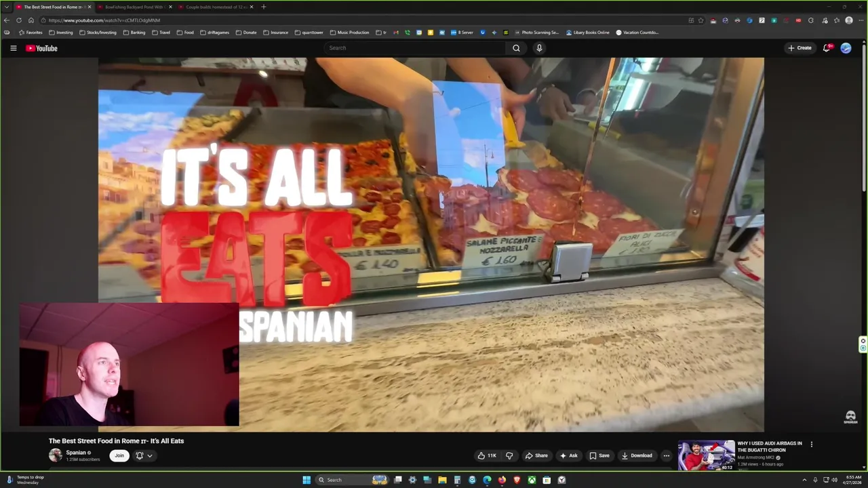Open Photo Scanning Se... bookmark

[x=536, y=33]
